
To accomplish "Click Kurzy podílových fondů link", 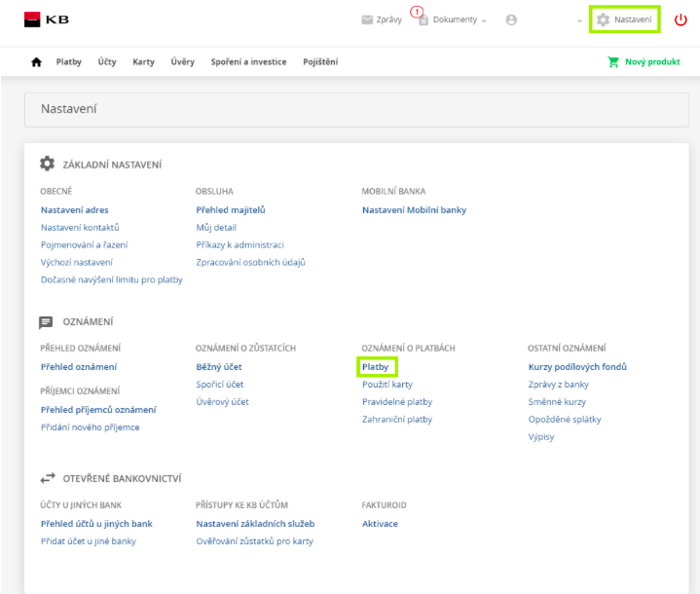I will (x=577, y=367).
